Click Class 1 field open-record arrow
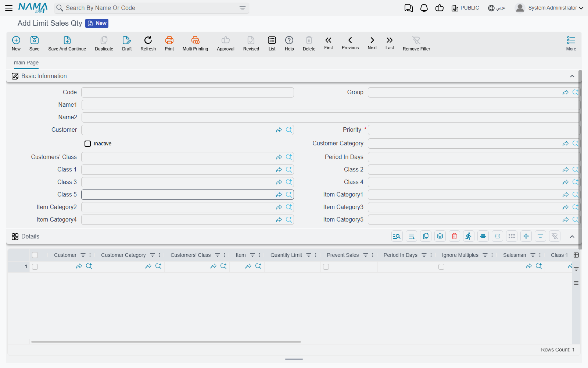 pos(279,170)
